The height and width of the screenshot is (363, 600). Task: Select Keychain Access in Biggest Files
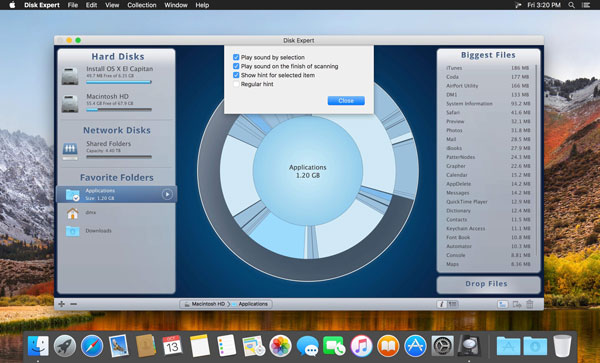click(488, 228)
